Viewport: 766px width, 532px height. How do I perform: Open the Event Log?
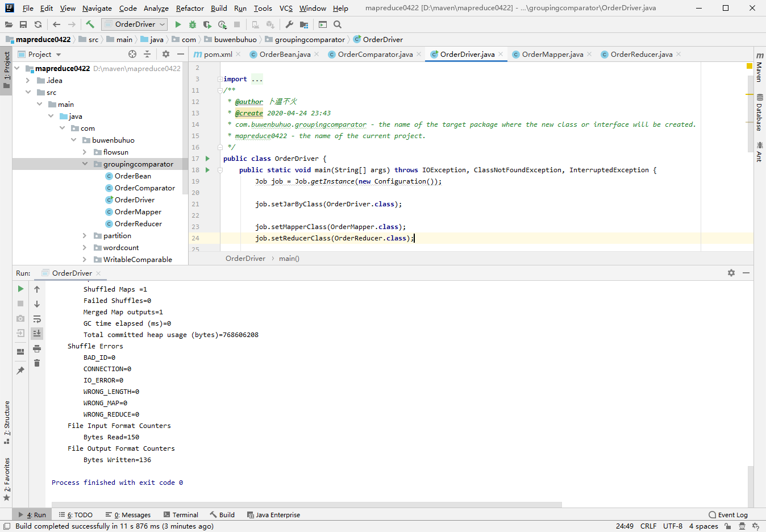pos(728,515)
